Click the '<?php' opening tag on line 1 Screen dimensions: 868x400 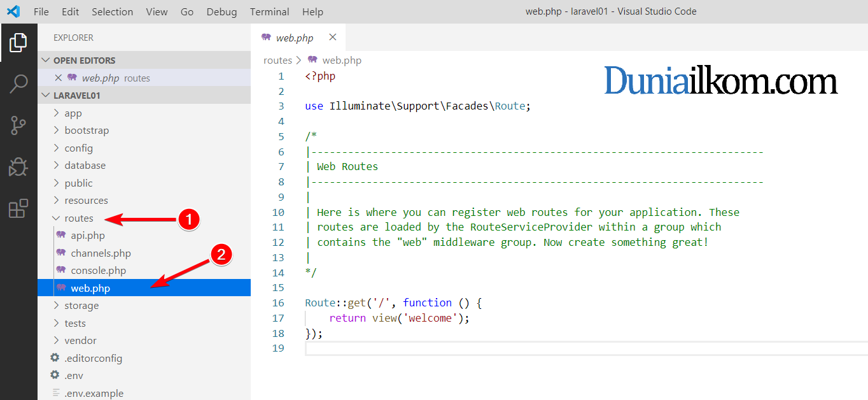(320, 76)
